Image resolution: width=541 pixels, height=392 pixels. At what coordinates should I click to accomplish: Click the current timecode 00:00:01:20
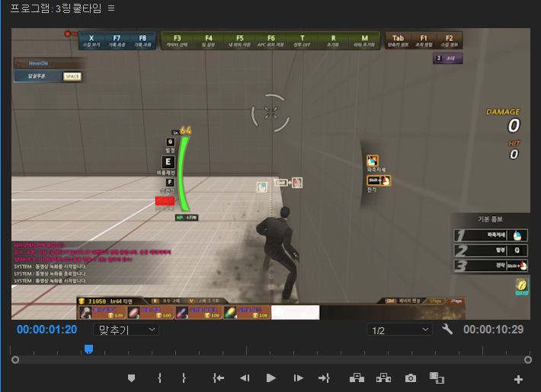pos(47,330)
